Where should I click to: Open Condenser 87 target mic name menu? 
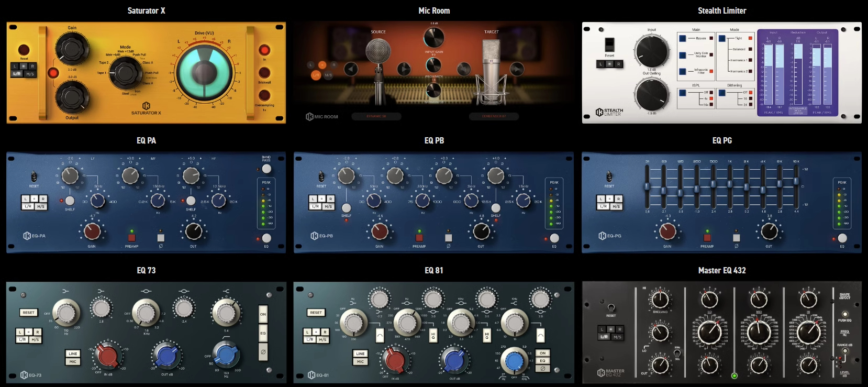tap(494, 116)
